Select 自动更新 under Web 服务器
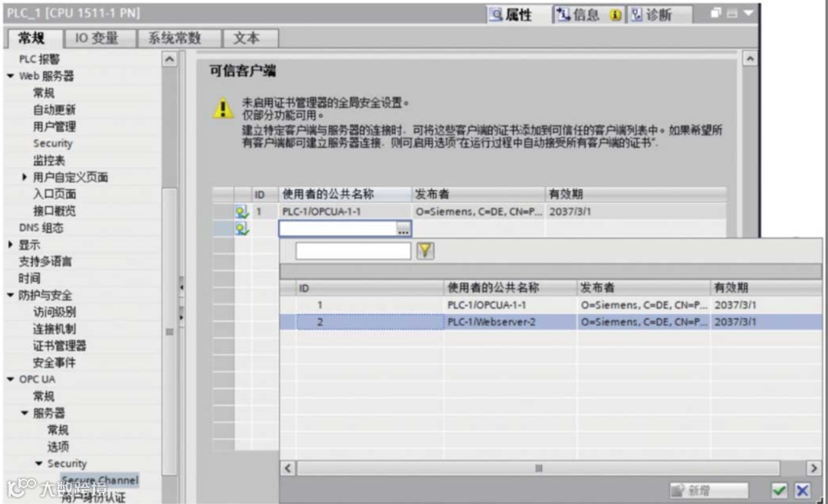 click(54, 110)
